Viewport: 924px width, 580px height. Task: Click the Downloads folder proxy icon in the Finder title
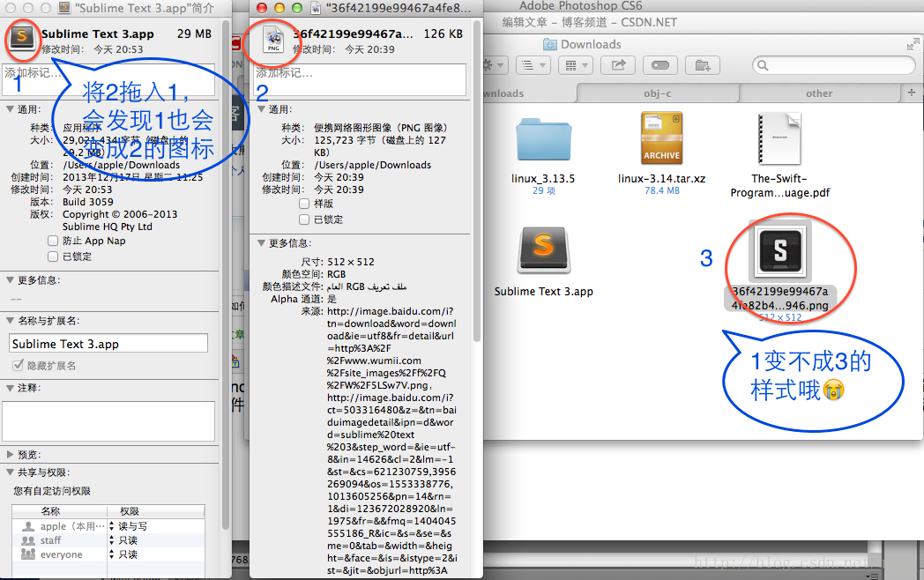[x=550, y=44]
